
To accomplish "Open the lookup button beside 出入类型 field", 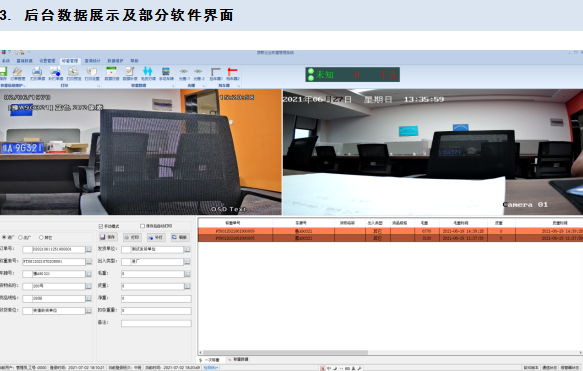I will [187, 262].
